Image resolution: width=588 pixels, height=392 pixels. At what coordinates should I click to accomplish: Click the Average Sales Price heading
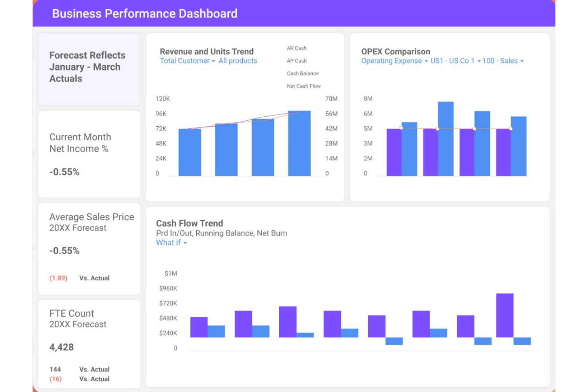tap(92, 217)
